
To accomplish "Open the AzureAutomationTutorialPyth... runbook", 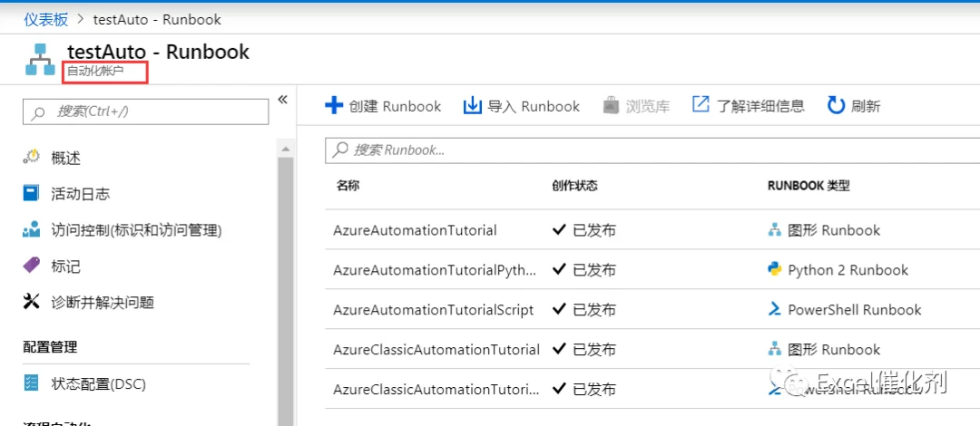I will 435,270.
